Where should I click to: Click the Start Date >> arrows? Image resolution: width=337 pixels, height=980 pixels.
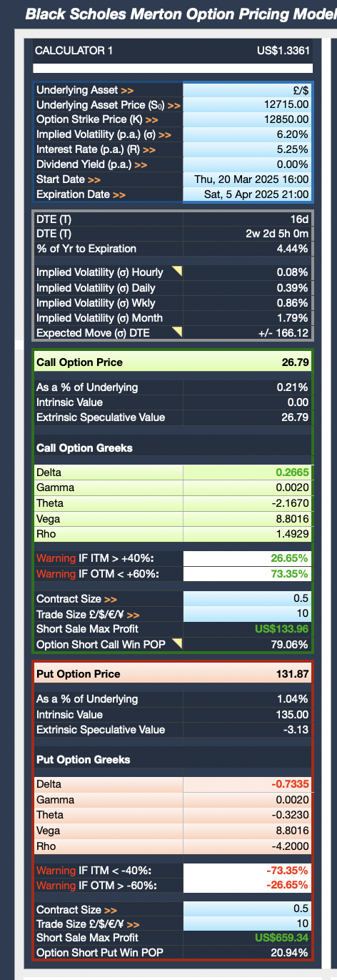tap(94, 179)
